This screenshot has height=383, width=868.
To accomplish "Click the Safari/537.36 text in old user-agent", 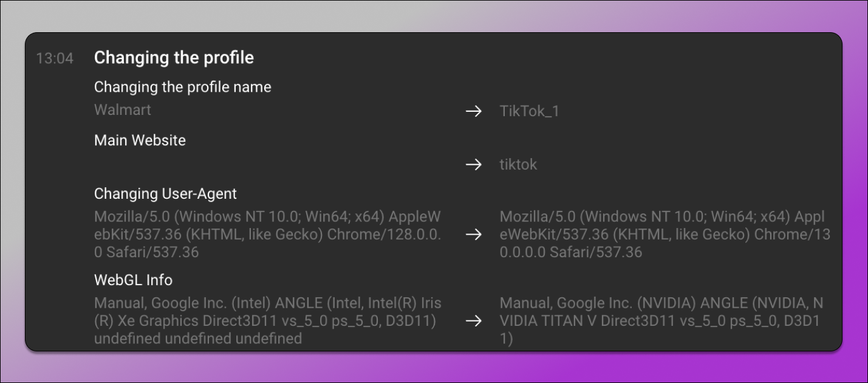I will pyautogui.click(x=152, y=252).
